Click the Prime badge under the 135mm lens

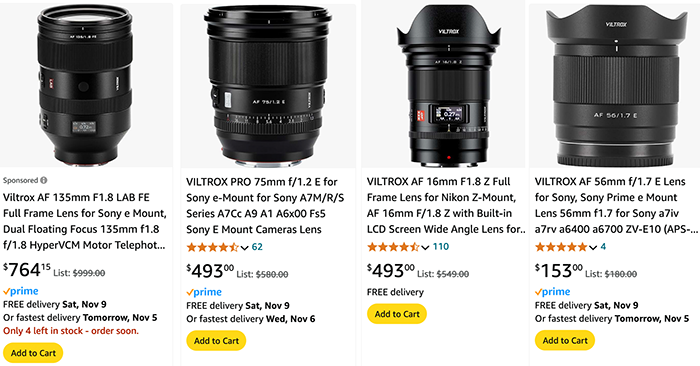pyautogui.click(x=21, y=291)
